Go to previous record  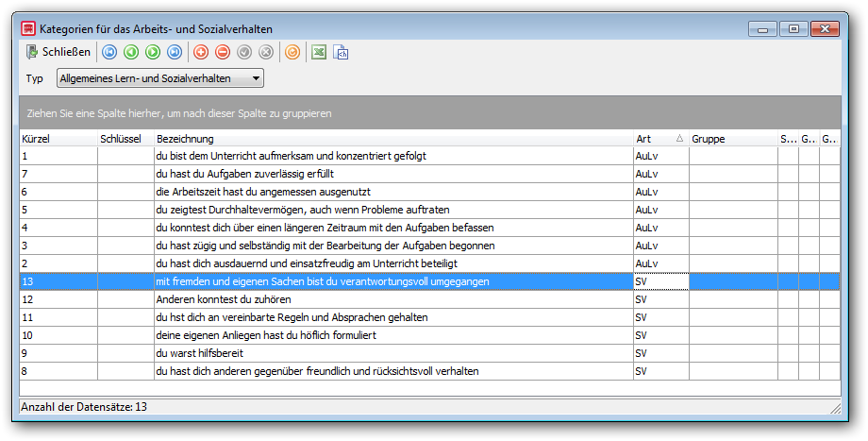click(x=131, y=52)
